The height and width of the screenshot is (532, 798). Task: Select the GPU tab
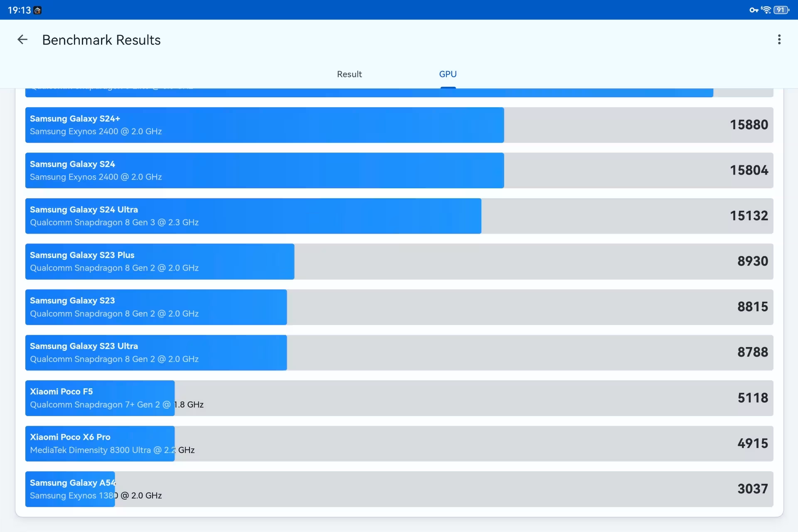448,74
